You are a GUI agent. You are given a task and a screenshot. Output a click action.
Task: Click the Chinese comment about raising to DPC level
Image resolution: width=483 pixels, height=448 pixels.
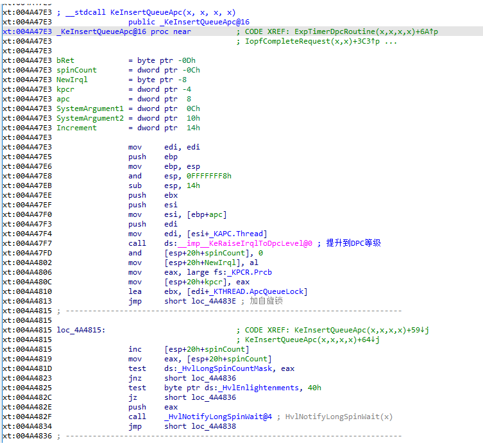[x=353, y=243]
